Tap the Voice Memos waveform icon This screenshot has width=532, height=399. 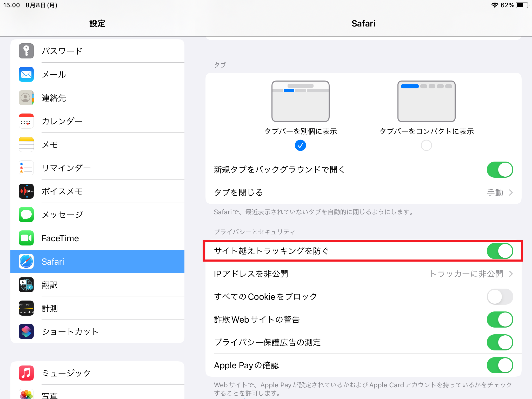click(x=26, y=191)
